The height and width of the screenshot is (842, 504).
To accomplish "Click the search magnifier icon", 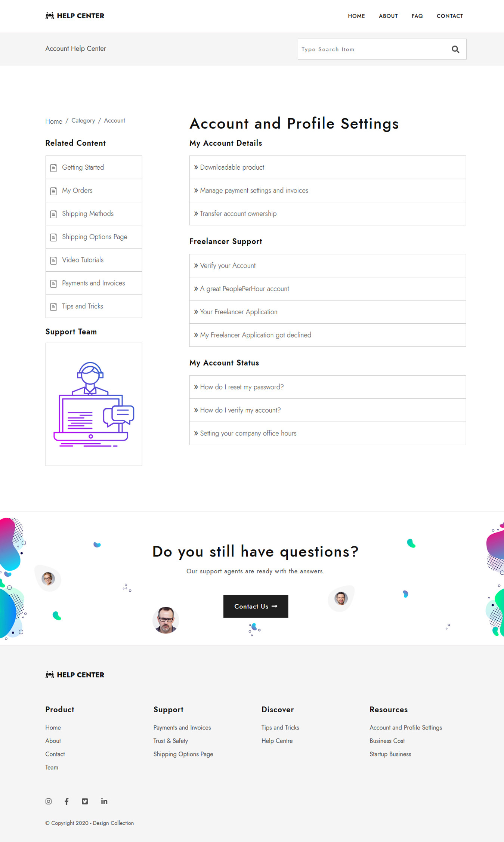I will (x=455, y=49).
